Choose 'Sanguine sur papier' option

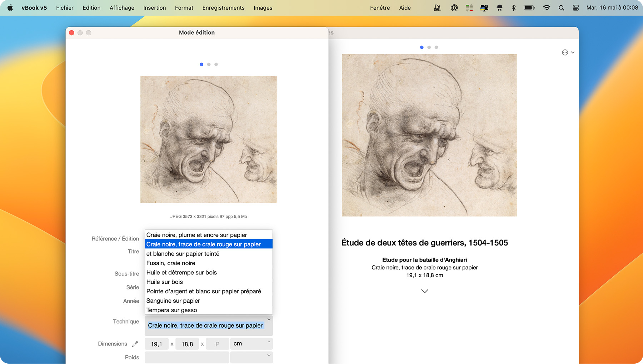pos(209,300)
